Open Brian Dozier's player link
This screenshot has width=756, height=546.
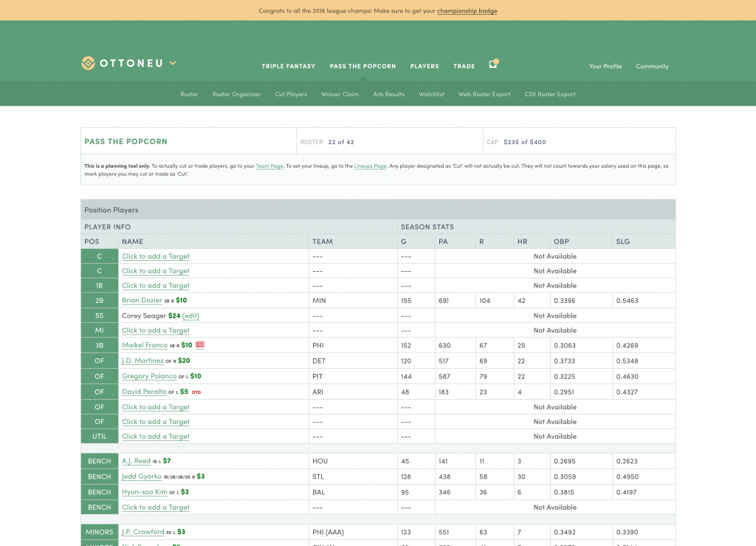142,300
